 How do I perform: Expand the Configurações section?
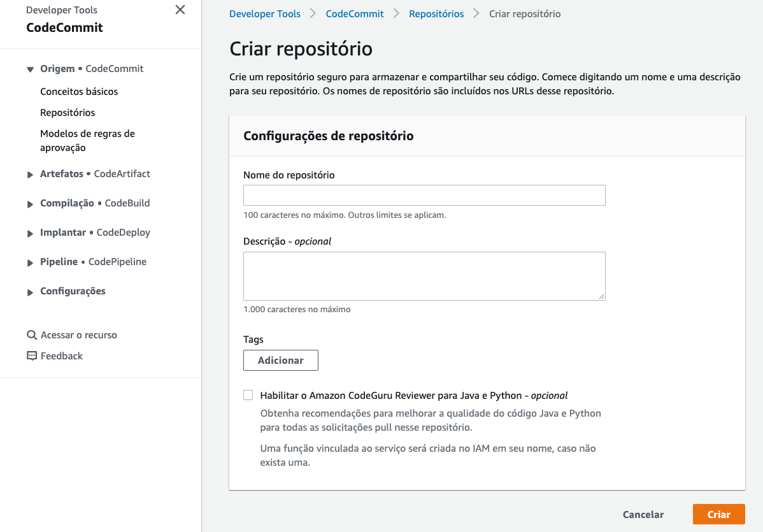(30, 292)
